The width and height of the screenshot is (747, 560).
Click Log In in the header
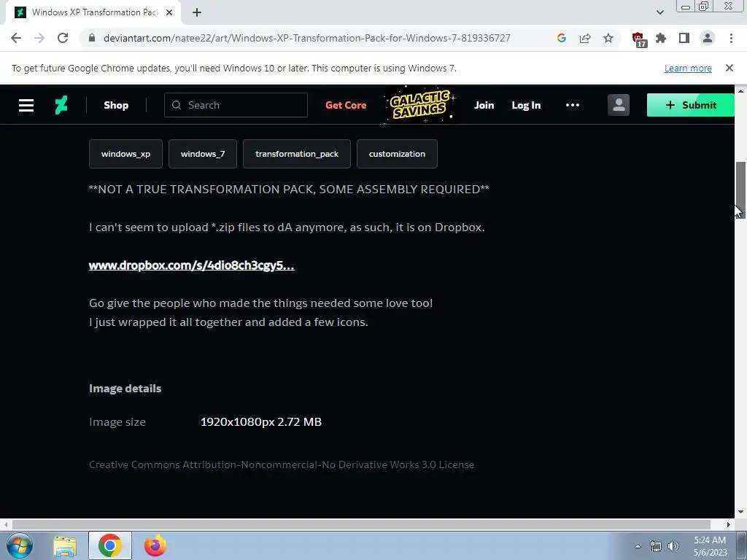(526, 105)
